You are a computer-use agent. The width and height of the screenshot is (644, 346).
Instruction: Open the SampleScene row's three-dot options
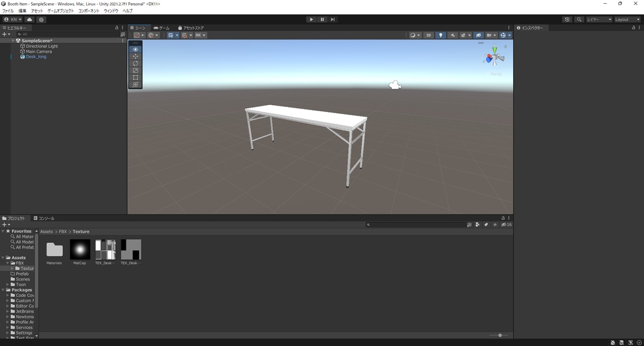[x=123, y=41]
